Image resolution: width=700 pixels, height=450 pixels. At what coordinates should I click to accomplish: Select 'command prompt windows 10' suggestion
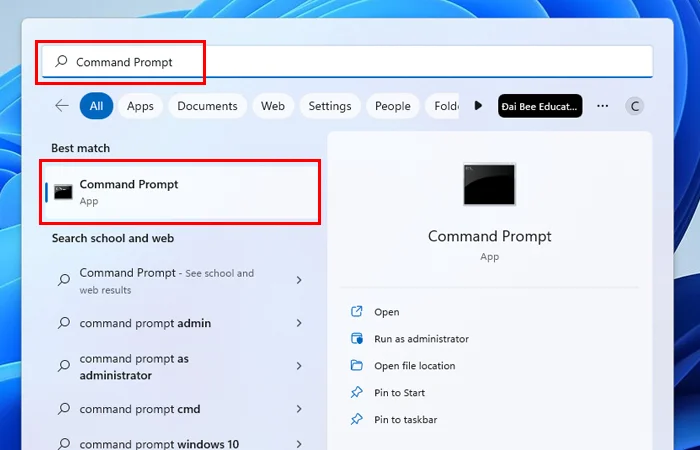180,443
